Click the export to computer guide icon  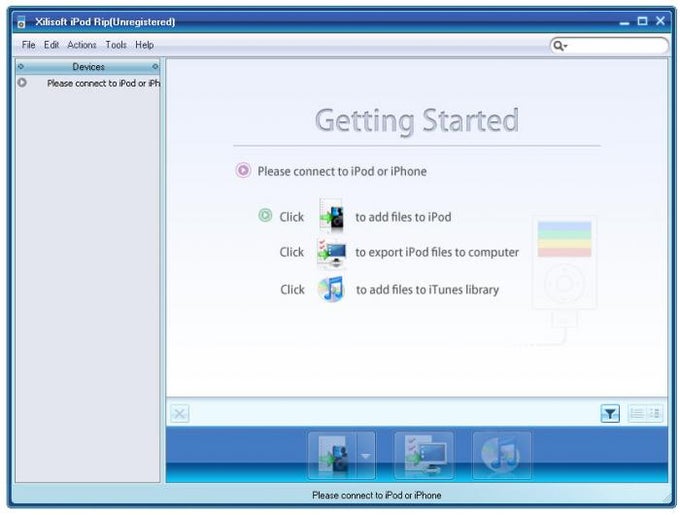point(332,252)
